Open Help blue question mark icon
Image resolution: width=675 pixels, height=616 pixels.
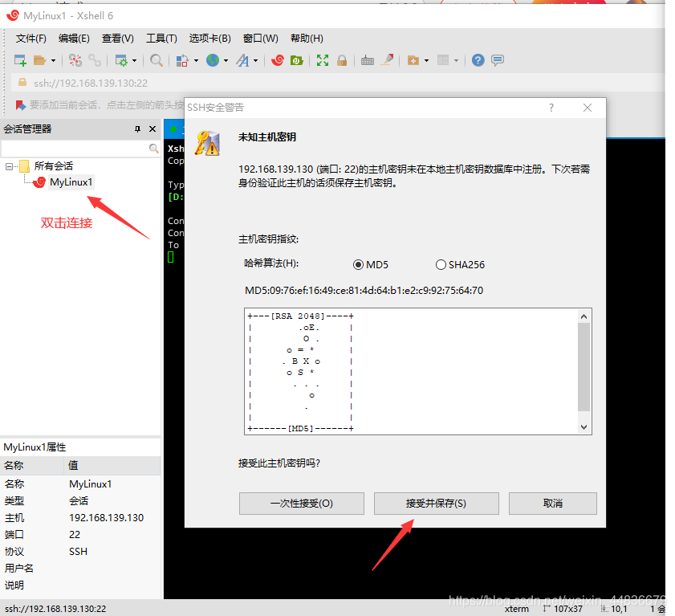[478, 60]
